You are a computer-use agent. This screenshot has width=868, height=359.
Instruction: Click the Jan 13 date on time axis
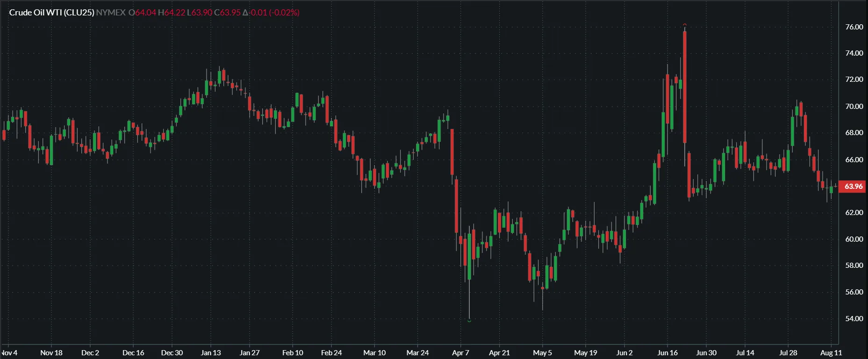pyautogui.click(x=210, y=353)
